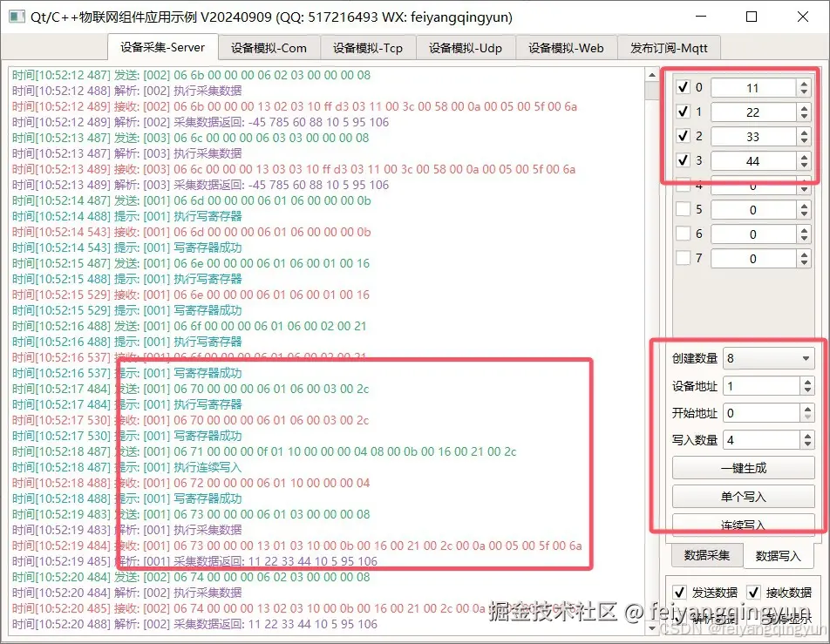Image resolution: width=830 pixels, height=644 pixels.
Task: Click the application icon in the title bar
Action: tap(15, 17)
